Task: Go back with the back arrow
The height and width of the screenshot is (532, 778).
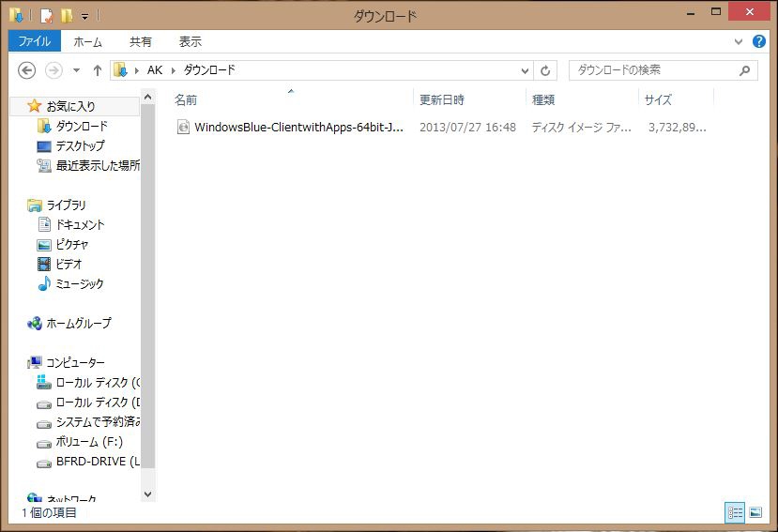Action: tap(27, 70)
